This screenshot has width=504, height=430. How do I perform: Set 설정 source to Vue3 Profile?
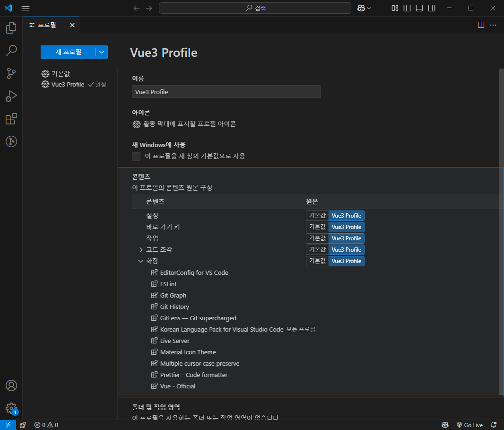(346, 216)
